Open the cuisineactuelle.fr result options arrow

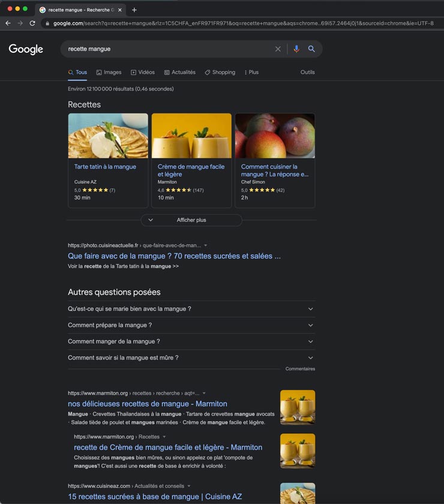pos(205,245)
